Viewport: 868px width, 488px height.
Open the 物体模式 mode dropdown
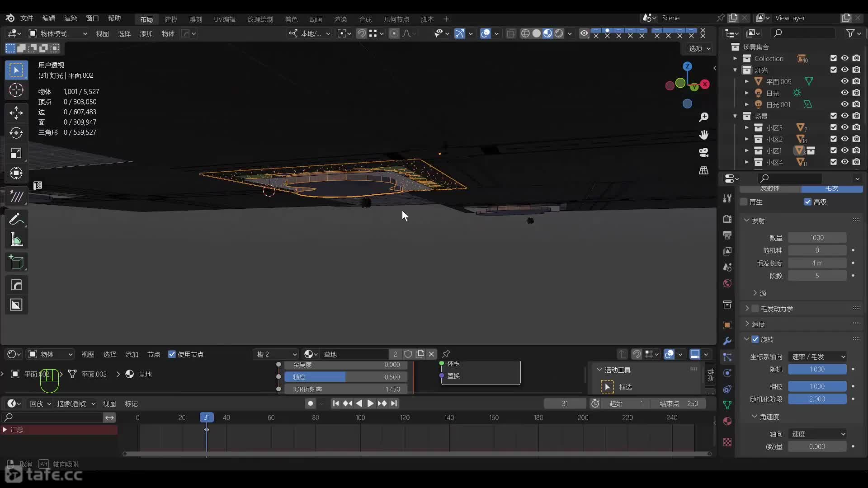click(58, 33)
